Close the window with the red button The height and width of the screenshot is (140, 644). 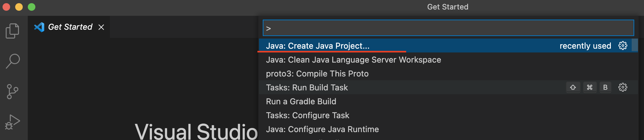(x=6, y=7)
